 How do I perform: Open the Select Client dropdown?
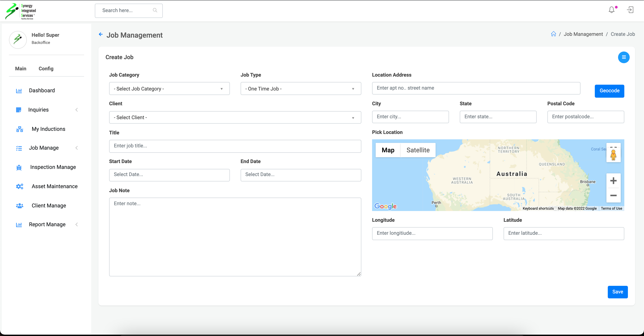[235, 117]
